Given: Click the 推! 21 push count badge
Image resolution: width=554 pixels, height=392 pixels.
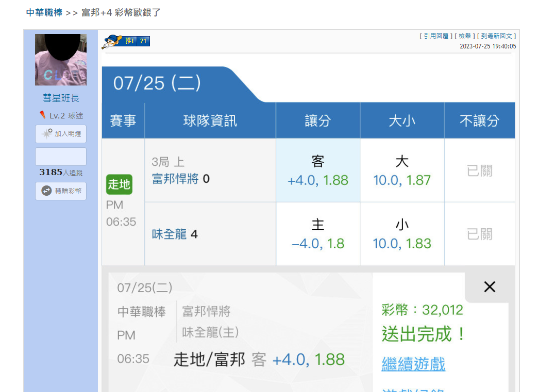Looking at the screenshot, I should (x=136, y=41).
